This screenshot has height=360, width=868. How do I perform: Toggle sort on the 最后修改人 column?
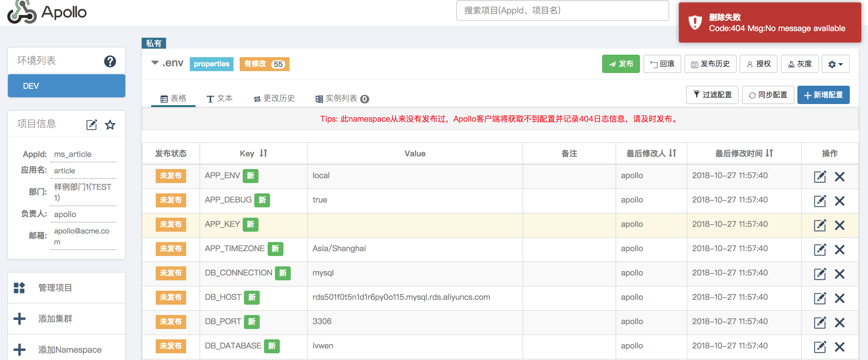673,153
